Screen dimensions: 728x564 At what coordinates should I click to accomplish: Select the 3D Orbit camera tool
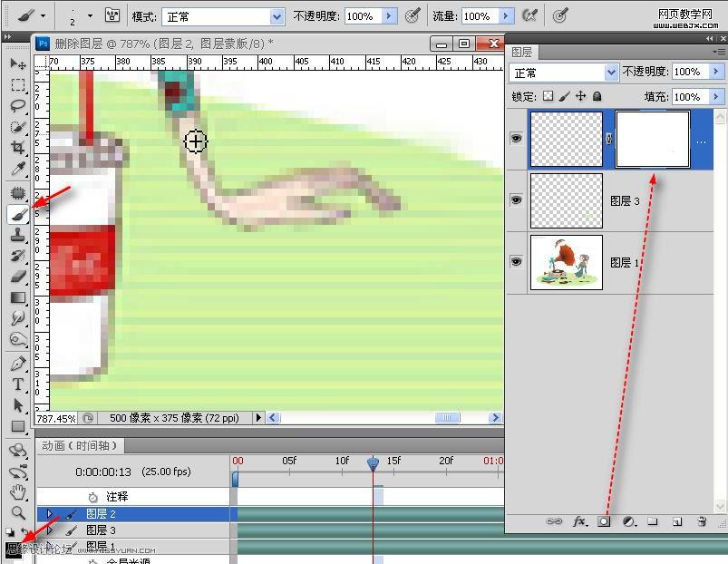point(17,472)
